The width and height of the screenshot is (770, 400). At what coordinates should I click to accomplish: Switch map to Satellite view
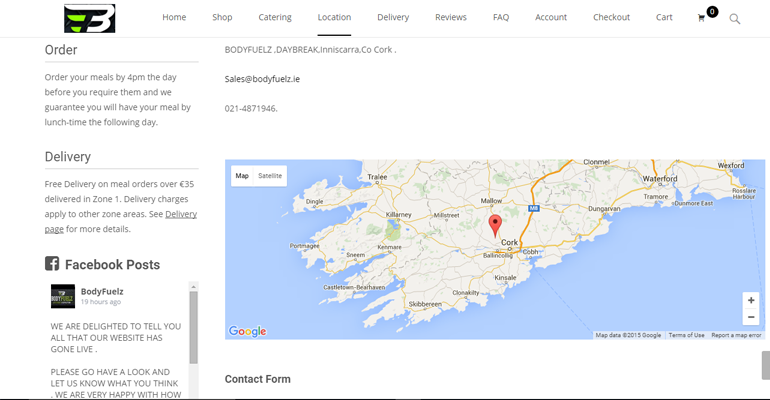pyautogui.click(x=270, y=176)
